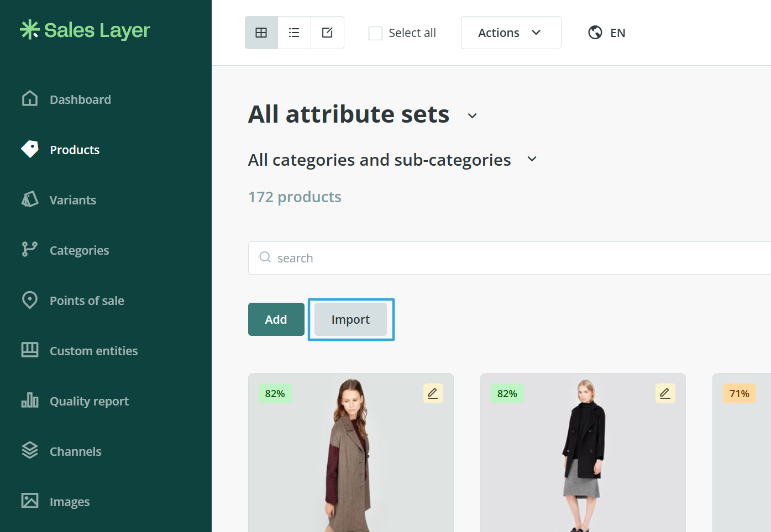This screenshot has width=771, height=532.
Task: Open the black coat product thumbnail
Action: (583, 453)
